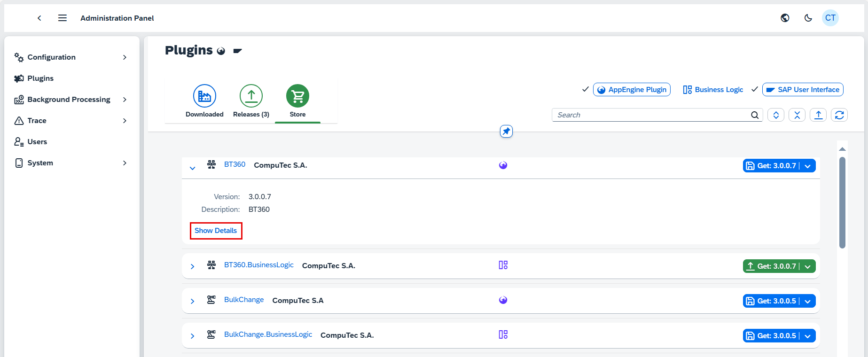Expand the System chevron
868x357 pixels.
tap(125, 163)
